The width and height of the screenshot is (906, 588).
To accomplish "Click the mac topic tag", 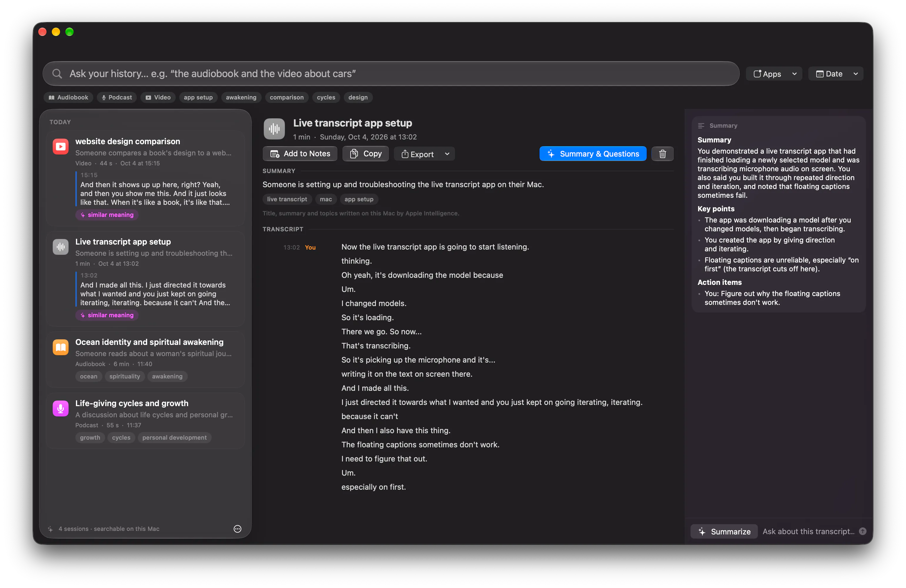I will coord(326,199).
